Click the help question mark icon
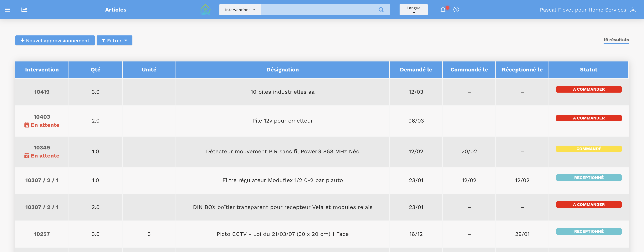Image resolution: width=644 pixels, height=252 pixels. pos(456,10)
